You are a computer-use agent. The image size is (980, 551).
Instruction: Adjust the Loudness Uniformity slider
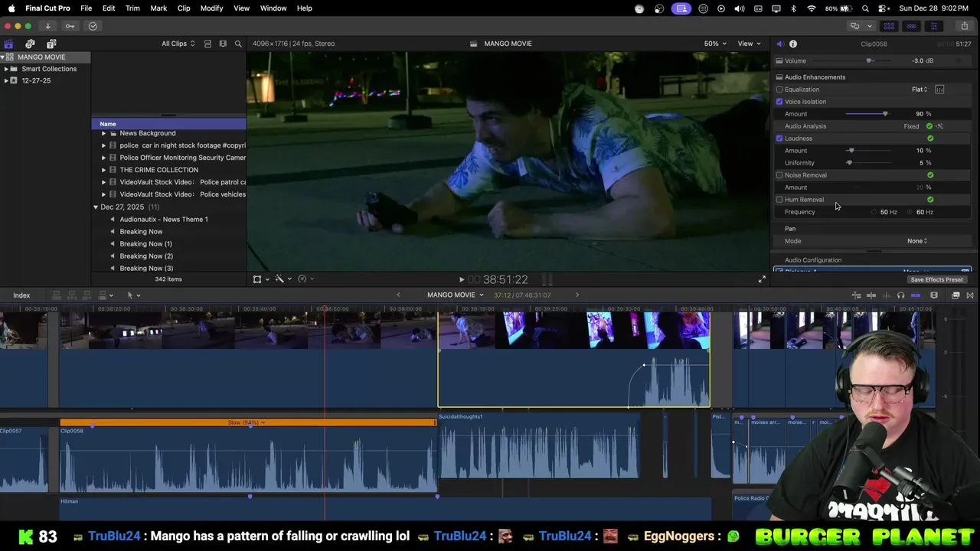tap(849, 163)
